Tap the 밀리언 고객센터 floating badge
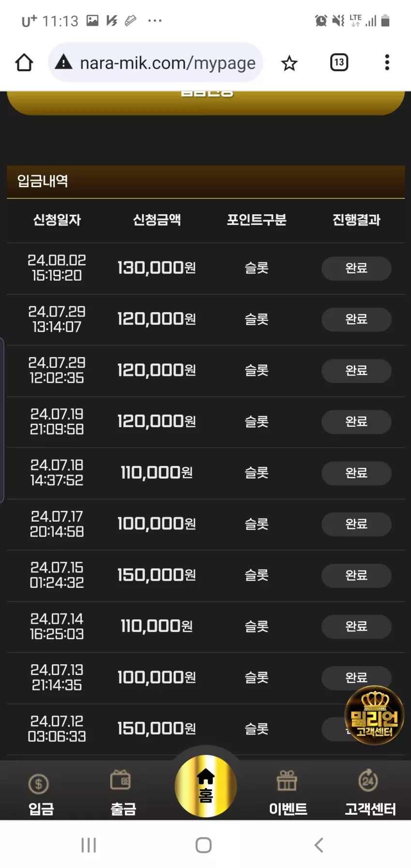The height and width of the screenshot is (868, 411). [x=374, y=715]
